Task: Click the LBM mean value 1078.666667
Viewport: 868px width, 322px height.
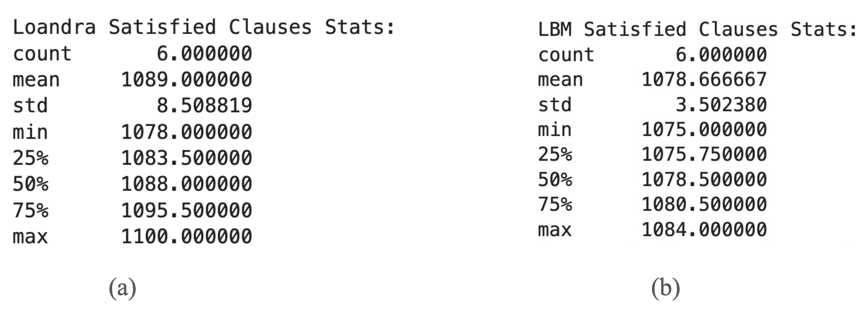Action: pyautogui.click(x=704, y=80)
